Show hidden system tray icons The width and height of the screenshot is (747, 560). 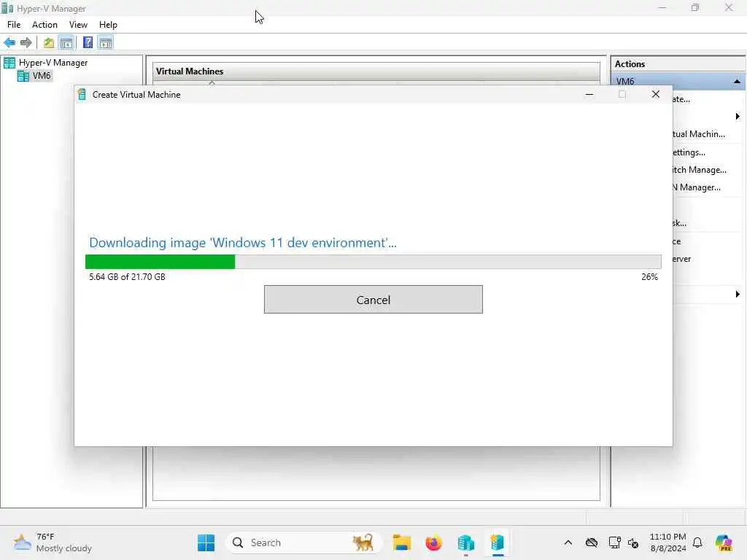click(568, 542)
